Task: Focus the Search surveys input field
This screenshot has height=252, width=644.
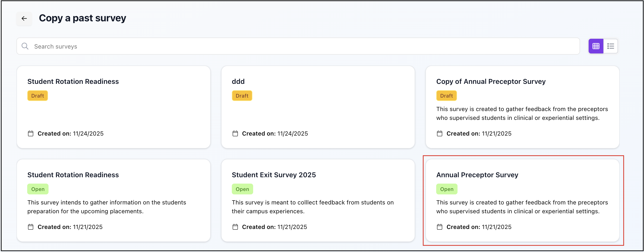Action: [x=300, y=46]
